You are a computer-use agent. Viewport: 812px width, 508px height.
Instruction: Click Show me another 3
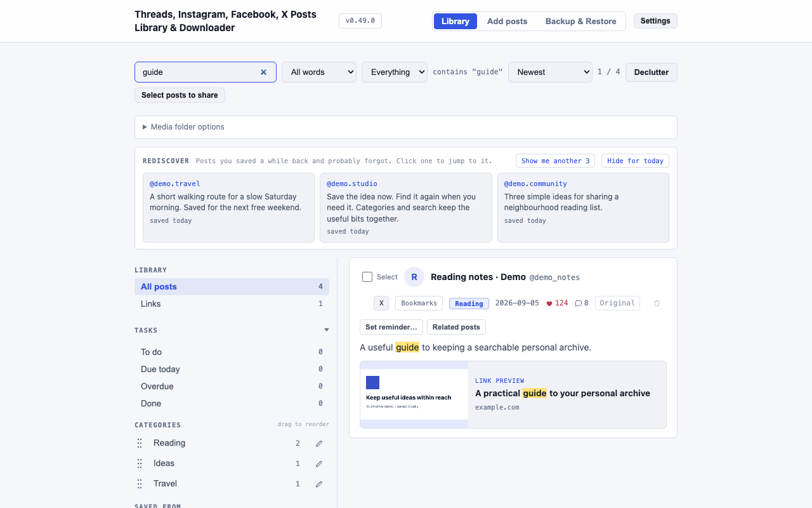point(555,161)
